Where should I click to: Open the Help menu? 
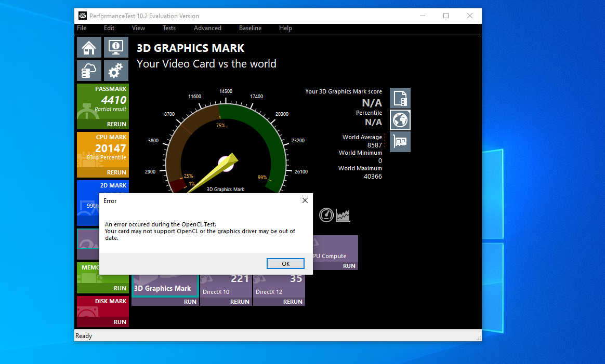285,28
